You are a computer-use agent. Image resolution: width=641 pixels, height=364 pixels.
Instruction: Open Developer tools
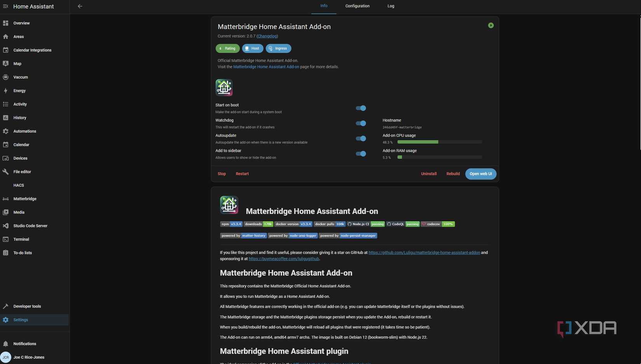(x=27, y=306)
